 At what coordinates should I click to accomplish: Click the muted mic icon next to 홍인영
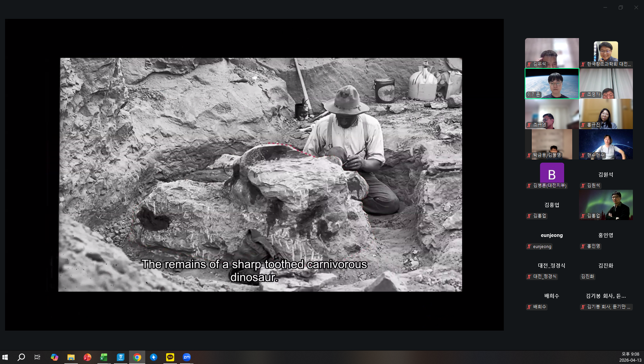coord(583,246)
